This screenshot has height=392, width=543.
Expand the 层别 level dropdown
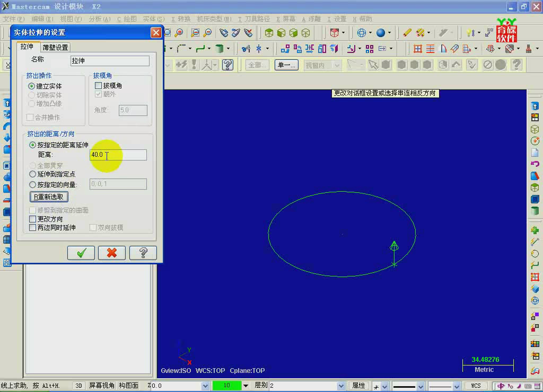coord(341,386)
